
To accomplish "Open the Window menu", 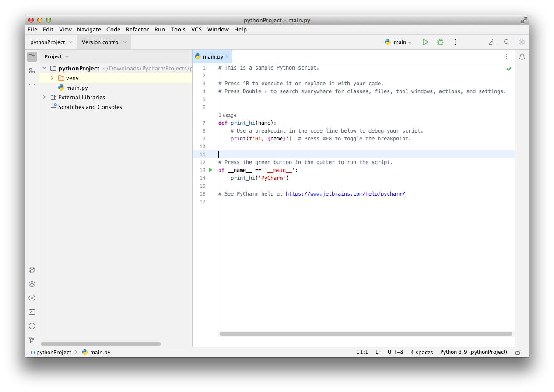I will tap(218, 29).
